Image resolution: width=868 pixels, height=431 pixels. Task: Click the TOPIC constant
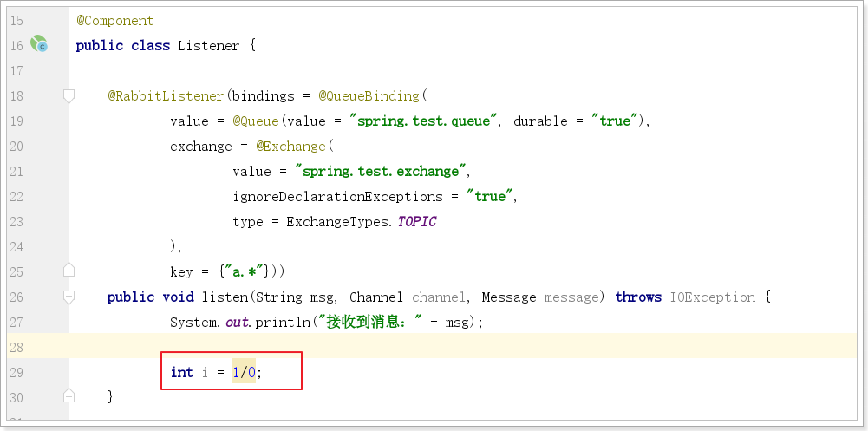417,222
